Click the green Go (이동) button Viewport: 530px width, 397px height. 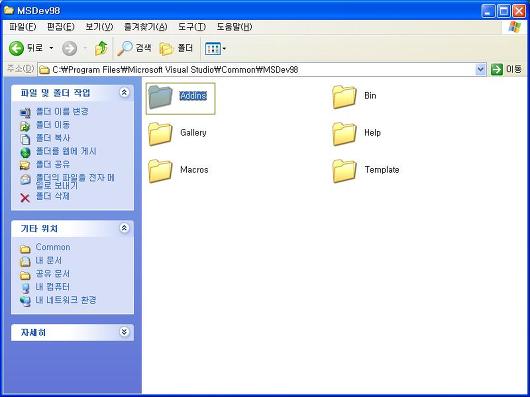[506, 70]
